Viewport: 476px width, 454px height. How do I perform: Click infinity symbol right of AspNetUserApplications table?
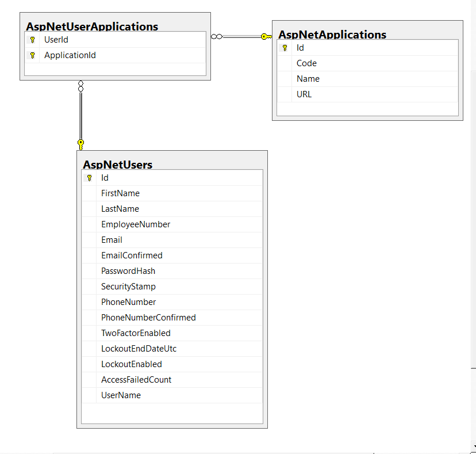coord(217,36)
